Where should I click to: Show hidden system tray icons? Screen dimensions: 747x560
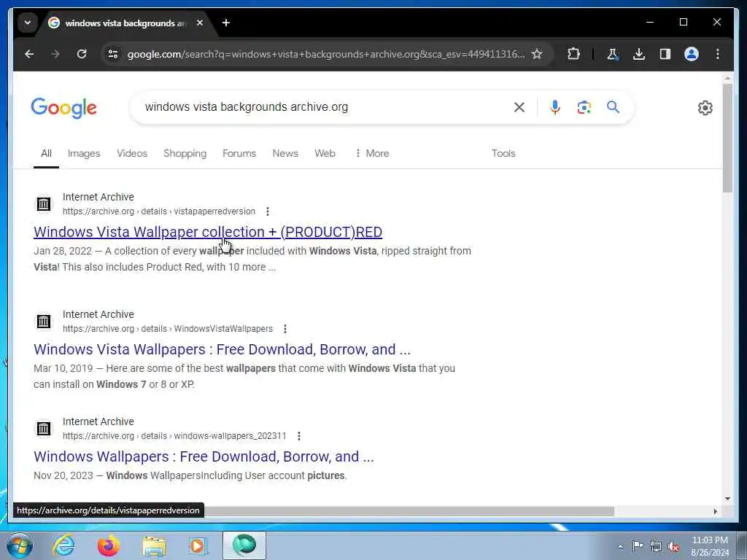(620, 546)
